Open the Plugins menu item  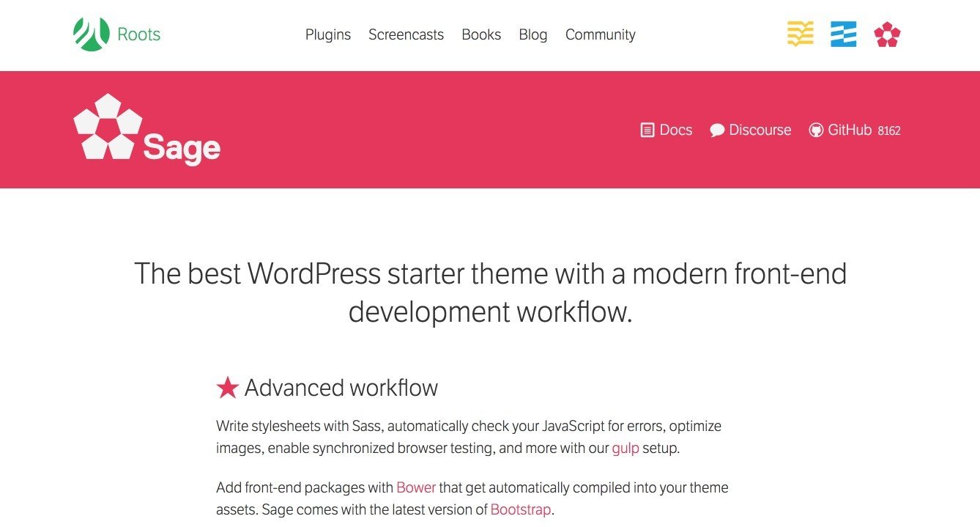(328, 34)
